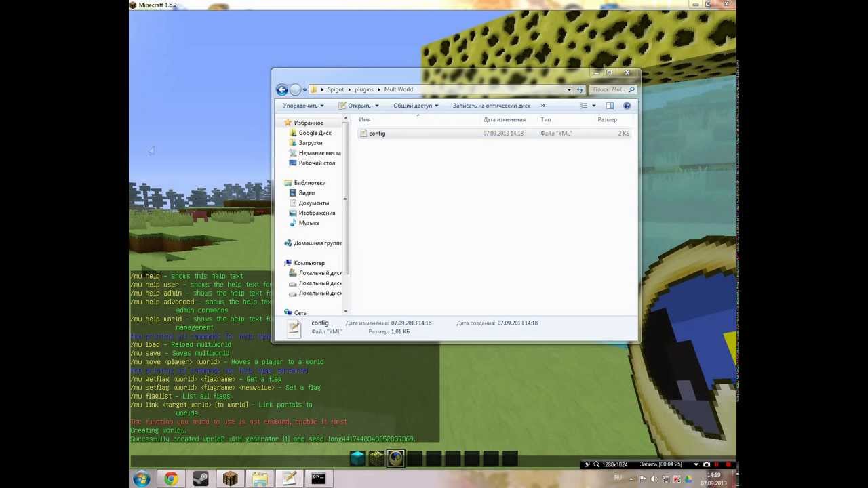Select the third Minecraft hotbar slot

click(x=396, y=459)
